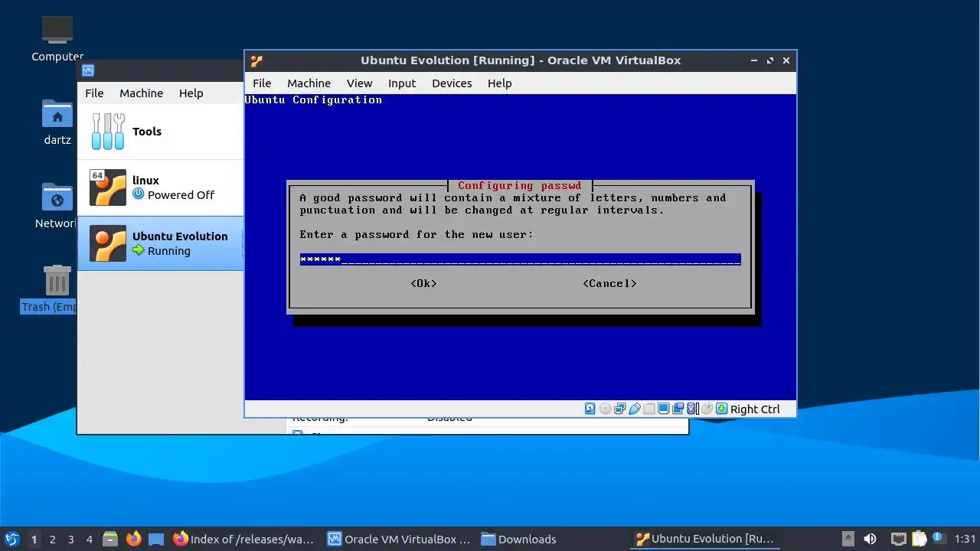
Task: Minimize the Ubuntu Evolution VM window
Action: [x=754, y=60]
